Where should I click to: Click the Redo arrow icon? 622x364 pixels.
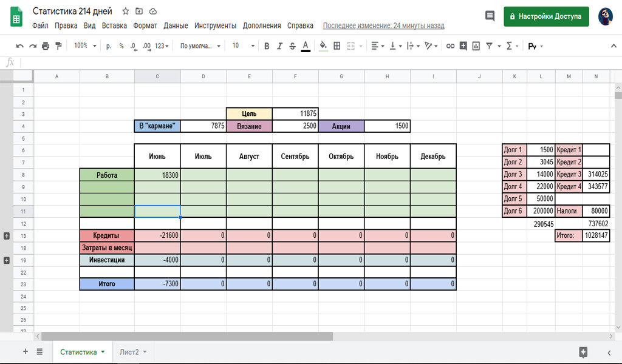[33, 46]
